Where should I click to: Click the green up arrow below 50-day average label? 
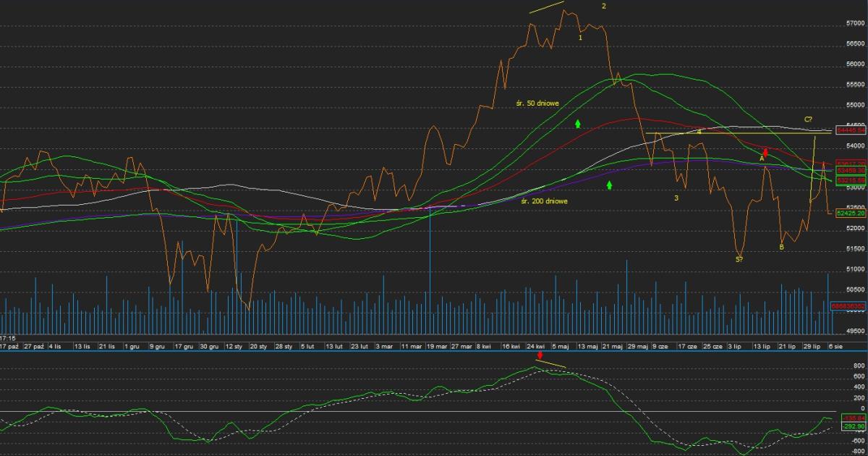[578, 124]
